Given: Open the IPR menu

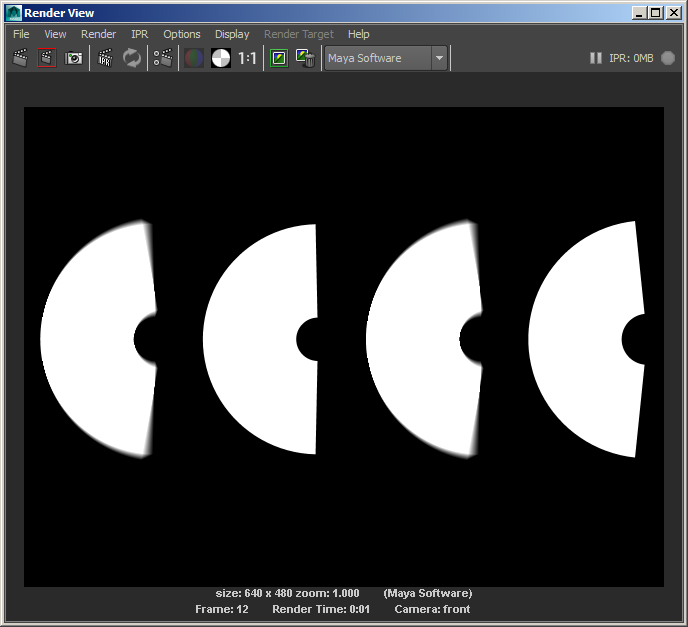Looking at the screenshot, I should coord(140,34).
